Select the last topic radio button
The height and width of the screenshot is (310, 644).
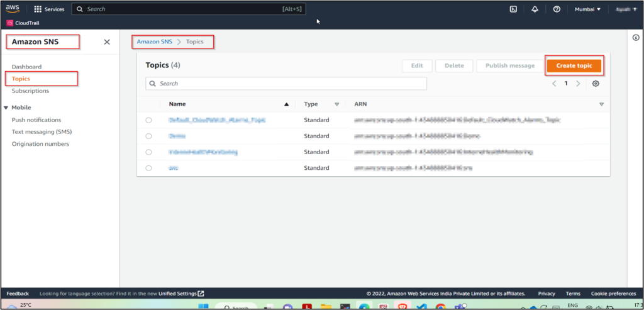(x=148, y=168)
